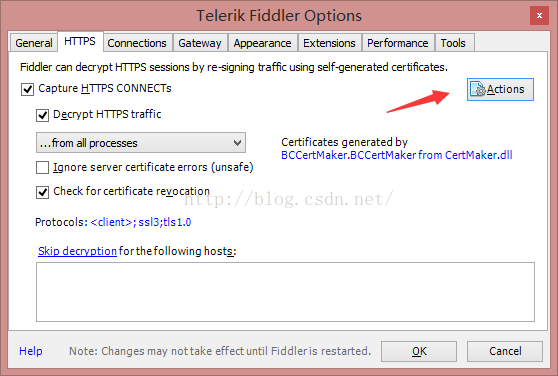This screenshot has width=558, height=376.
Task: Toggle Check for certificate revocation
Action: click(42, 192)
